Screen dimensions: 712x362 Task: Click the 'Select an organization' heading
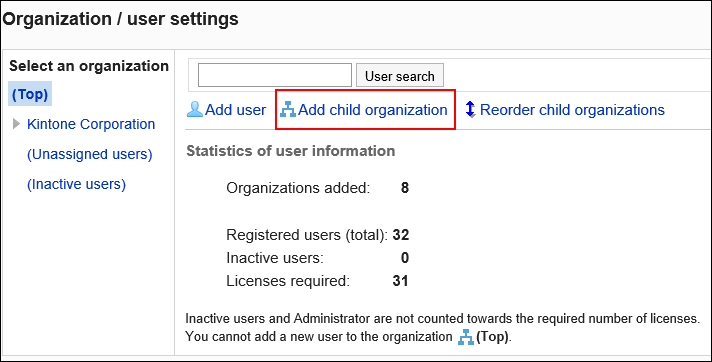(89, 66)
